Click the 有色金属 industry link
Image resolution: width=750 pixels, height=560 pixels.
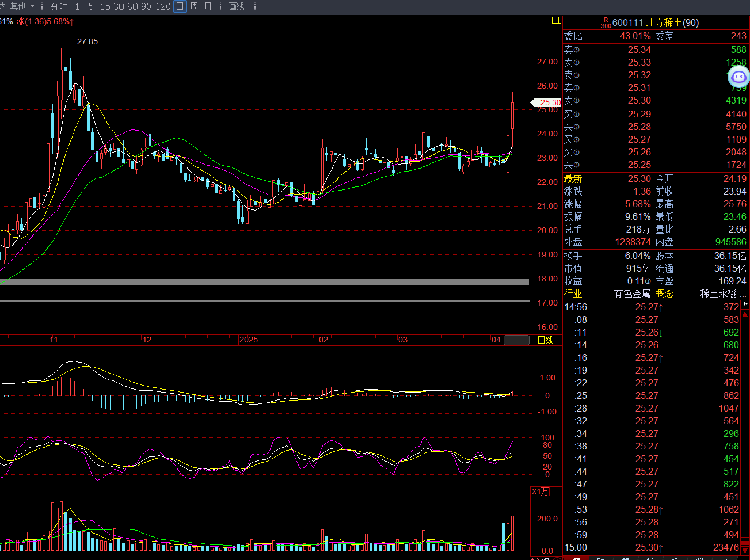(631, 294)
